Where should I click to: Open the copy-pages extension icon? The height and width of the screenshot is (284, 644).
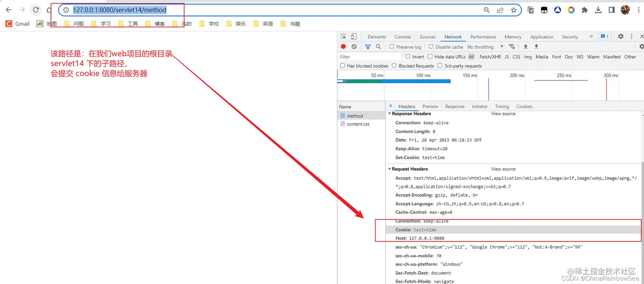coord(531,10)
